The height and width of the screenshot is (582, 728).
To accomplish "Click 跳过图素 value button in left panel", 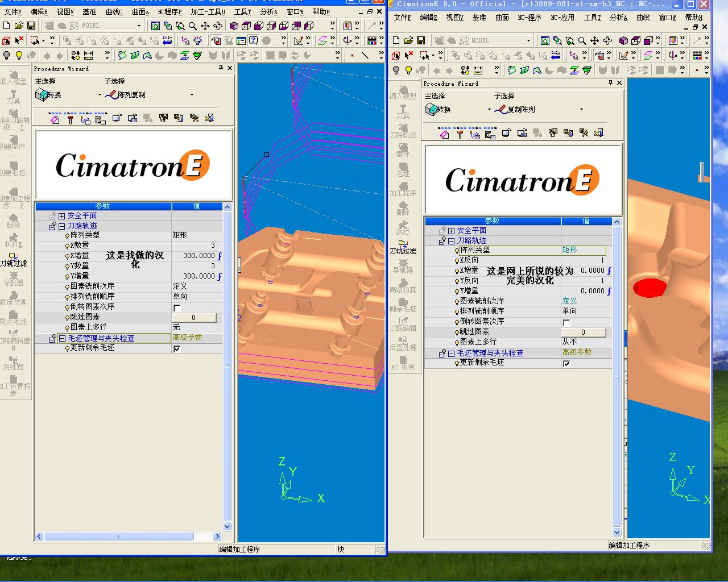I will (194, 318).
